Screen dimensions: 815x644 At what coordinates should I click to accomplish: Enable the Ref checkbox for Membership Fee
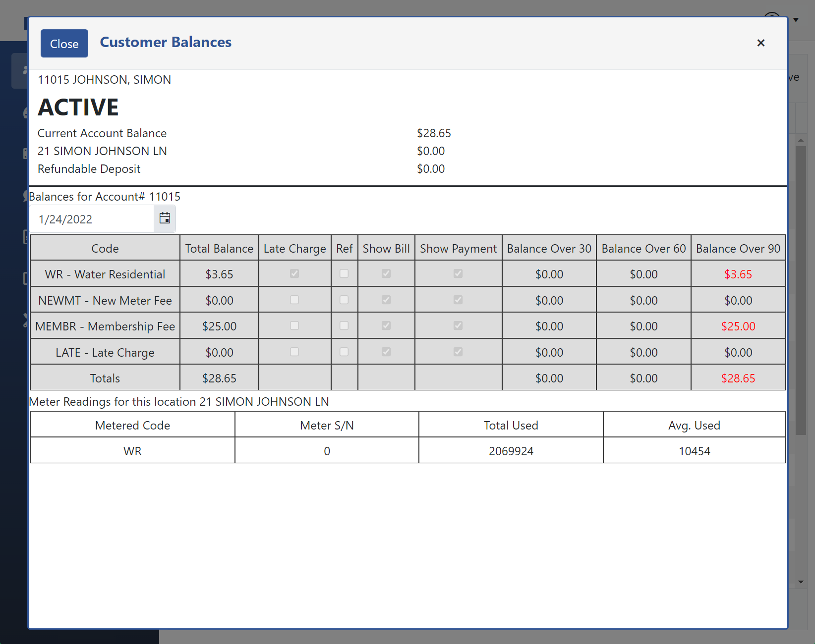[x=344, y=325]
